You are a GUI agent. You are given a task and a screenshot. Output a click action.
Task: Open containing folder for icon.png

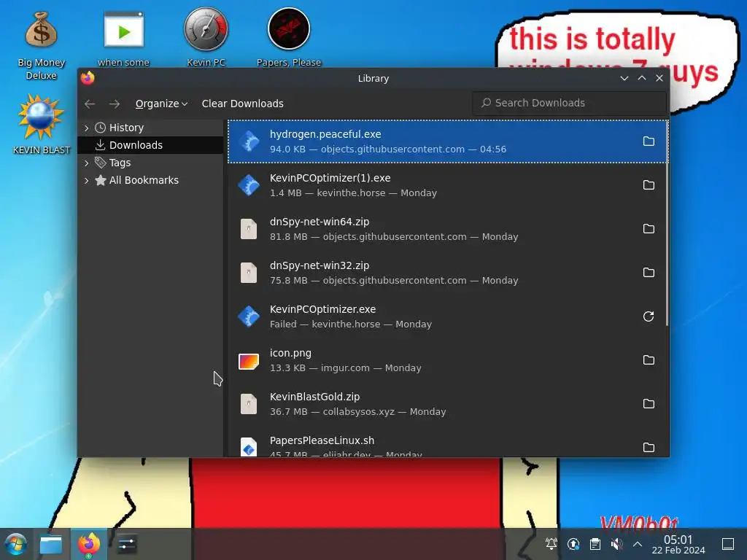649,360
